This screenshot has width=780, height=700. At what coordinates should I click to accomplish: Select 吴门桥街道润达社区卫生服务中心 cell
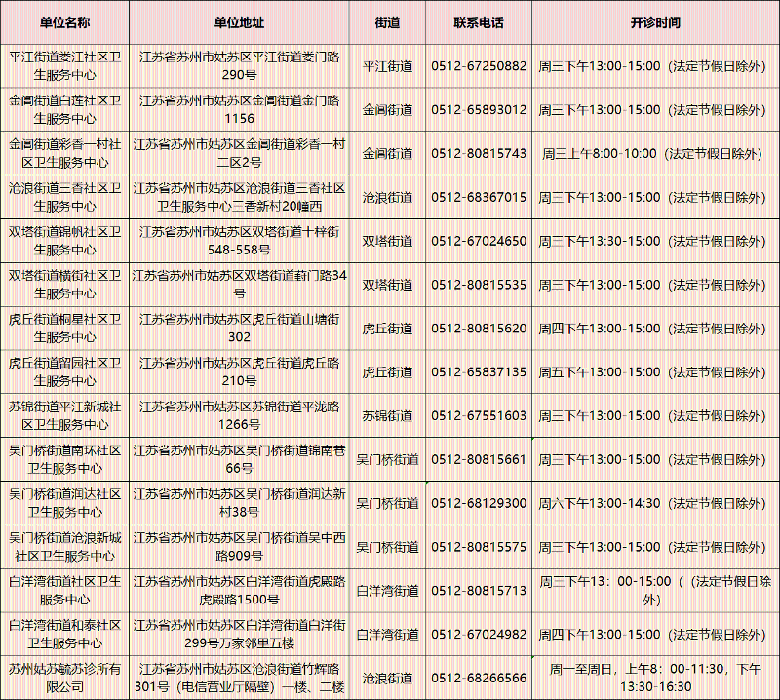point(64,503)
